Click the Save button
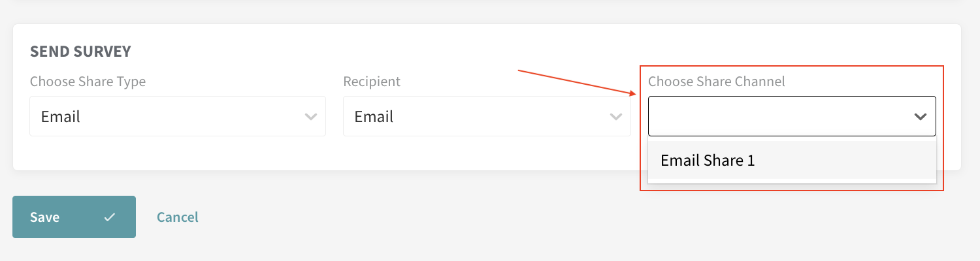This screenshot has width=980, height=261. [74, 217]
